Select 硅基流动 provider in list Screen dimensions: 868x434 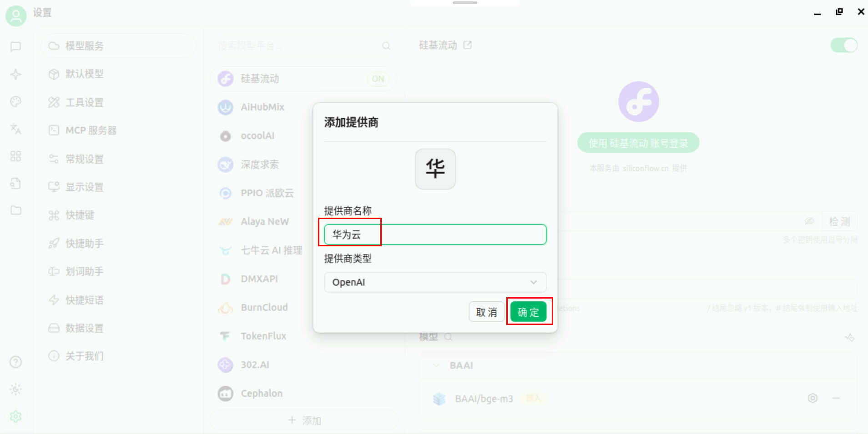point(303,79)
